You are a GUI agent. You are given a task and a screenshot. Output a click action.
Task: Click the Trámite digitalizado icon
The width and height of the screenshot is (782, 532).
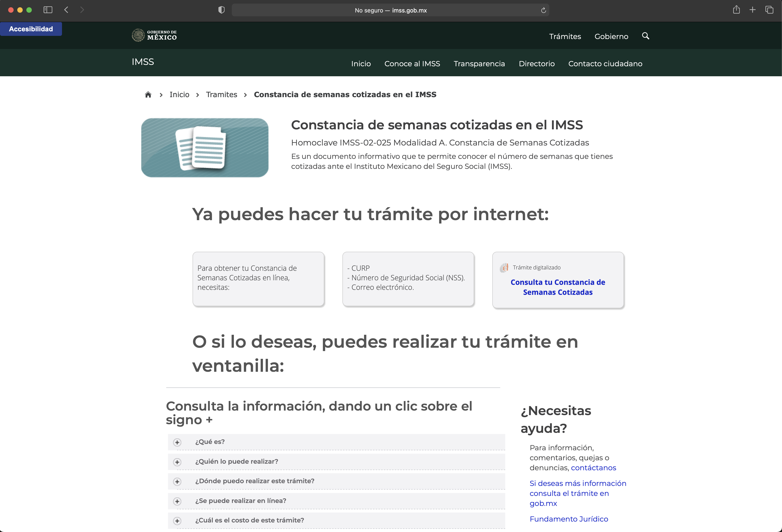point(504,268)
